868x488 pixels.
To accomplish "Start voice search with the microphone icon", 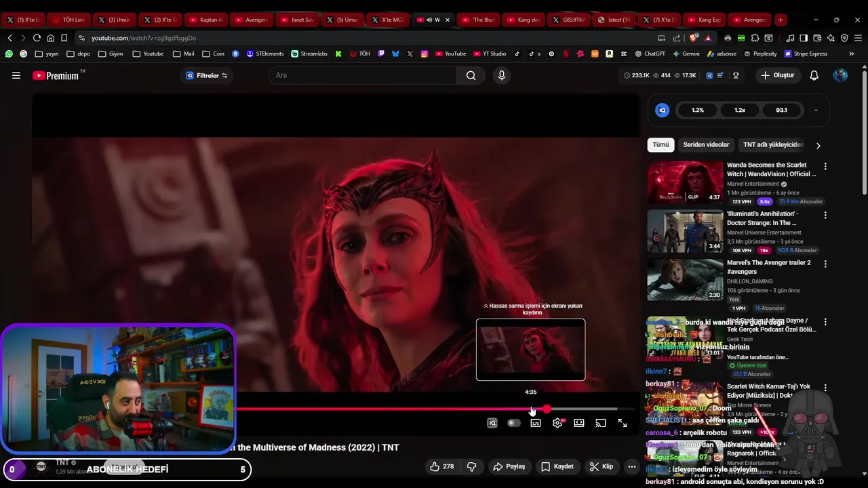I will pos(502,75).
